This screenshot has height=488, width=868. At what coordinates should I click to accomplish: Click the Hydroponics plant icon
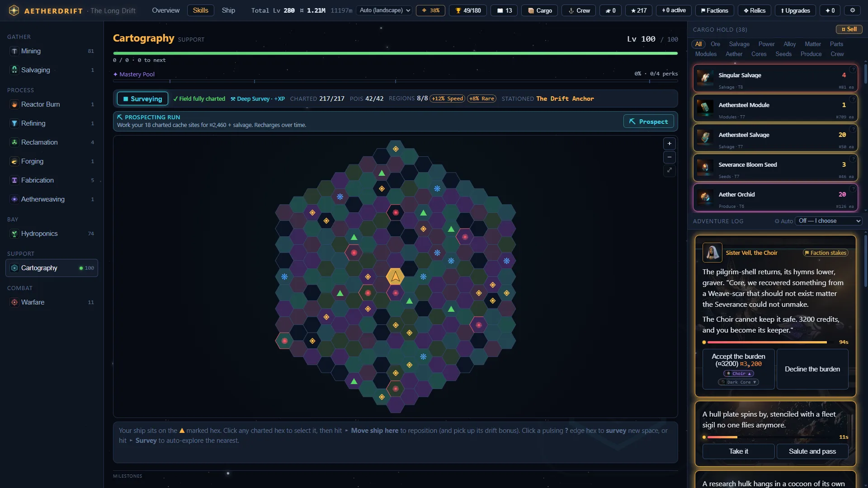14,234
